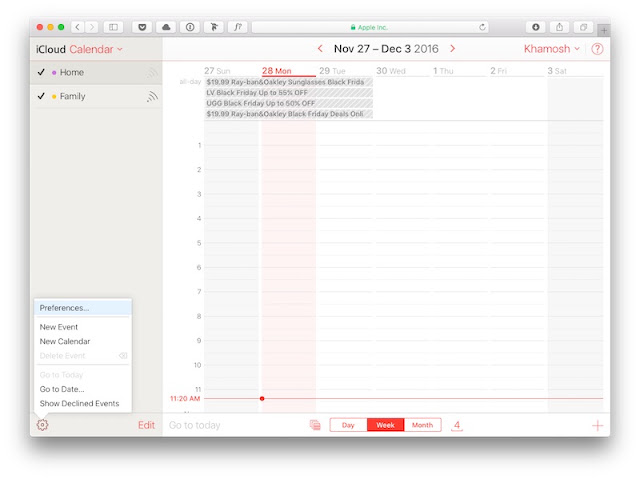Select the 30 Wed day header

pyautogui.click(x=402, y=71)
